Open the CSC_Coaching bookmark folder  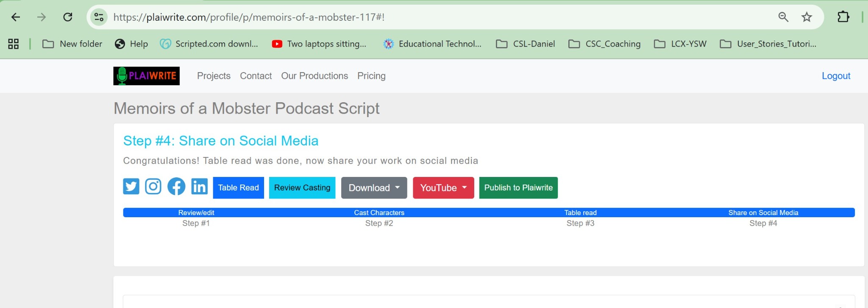point(604,44)
